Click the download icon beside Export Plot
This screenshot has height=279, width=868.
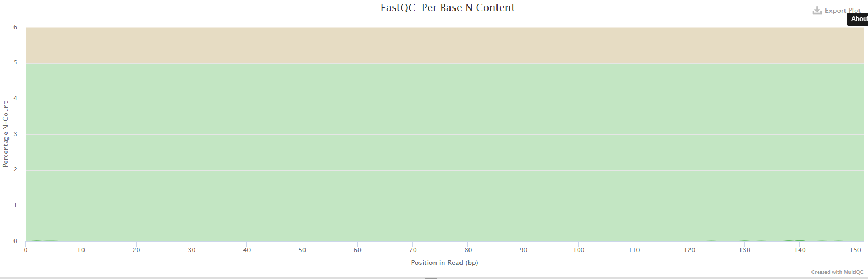coord(817,10)
